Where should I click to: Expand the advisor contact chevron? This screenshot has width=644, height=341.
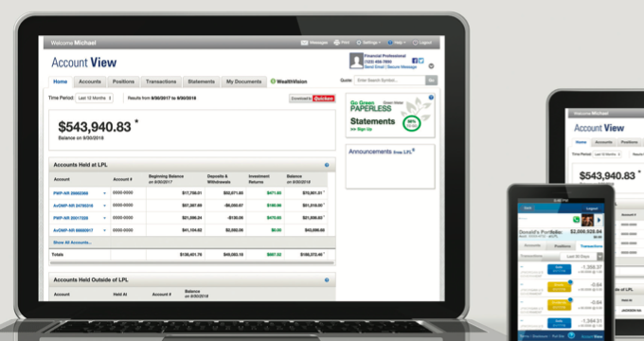coord(431,65)
